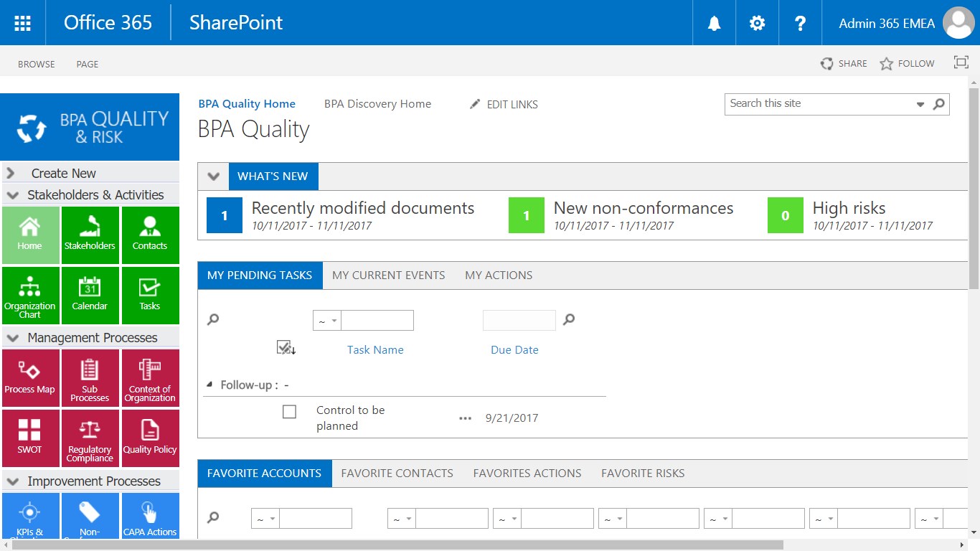
Task: Click the Search this site input field
Action: (x=819, y=104)
